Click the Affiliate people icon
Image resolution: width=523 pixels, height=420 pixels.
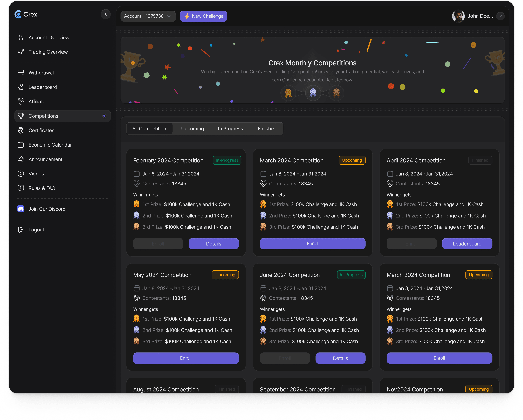coord(21,101)
